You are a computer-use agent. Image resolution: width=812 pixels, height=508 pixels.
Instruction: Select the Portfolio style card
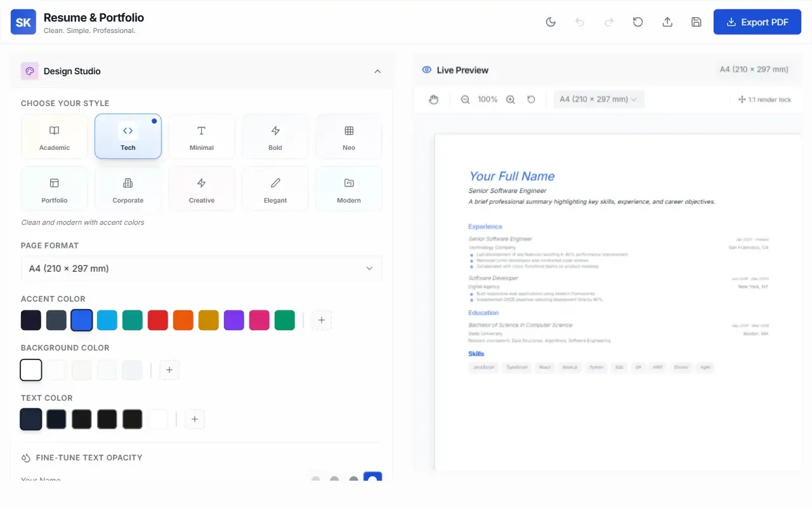(55, 189)
